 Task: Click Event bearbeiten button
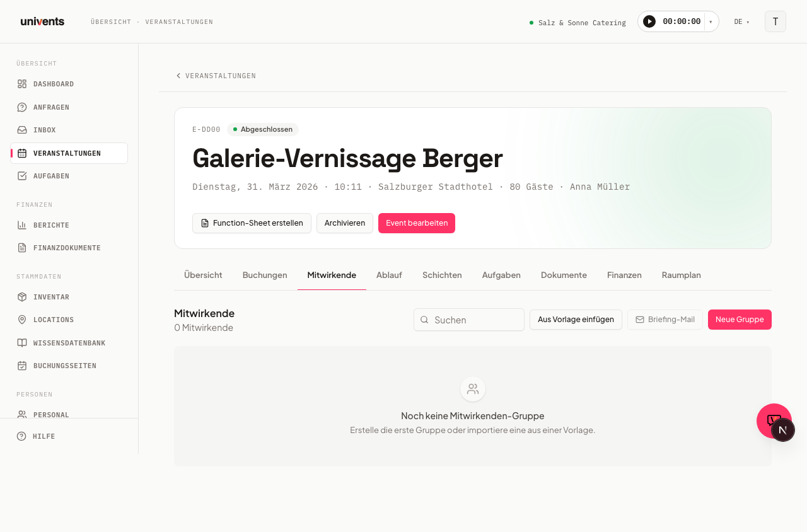[x=417, y=223]
